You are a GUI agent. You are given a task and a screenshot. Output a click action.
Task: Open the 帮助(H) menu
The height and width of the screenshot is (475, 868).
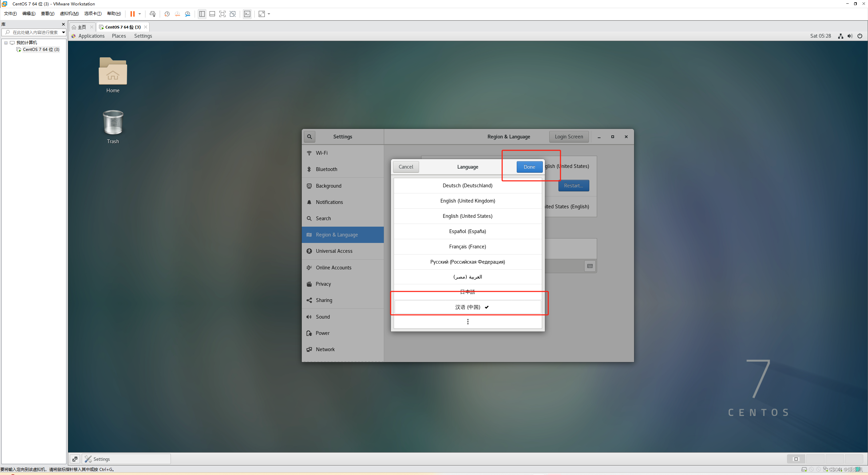point(114,14)
